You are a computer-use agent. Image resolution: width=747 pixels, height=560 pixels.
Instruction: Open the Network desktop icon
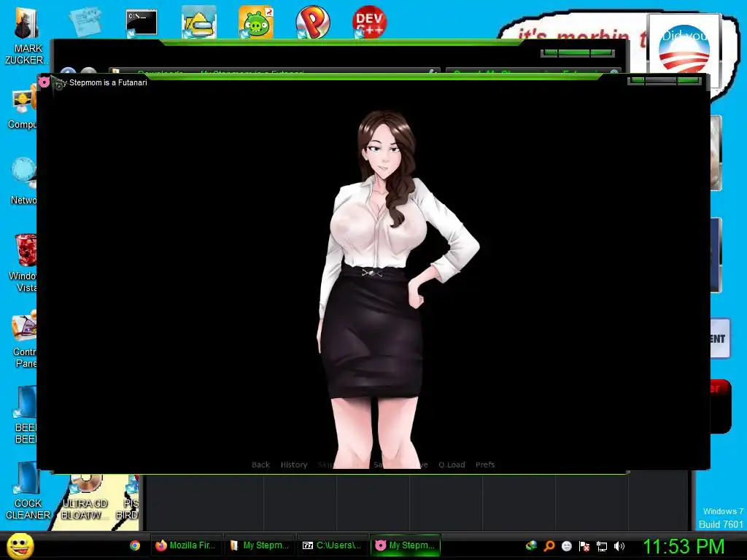click(23, 181)
